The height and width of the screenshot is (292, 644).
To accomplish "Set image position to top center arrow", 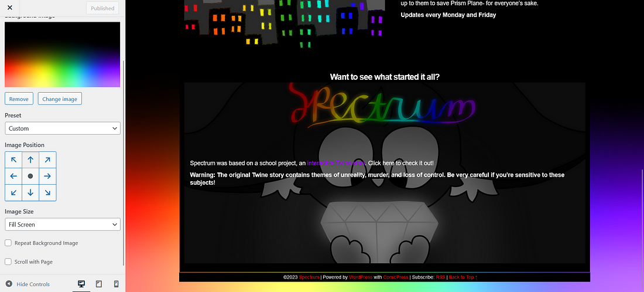I will coord(30,159).
